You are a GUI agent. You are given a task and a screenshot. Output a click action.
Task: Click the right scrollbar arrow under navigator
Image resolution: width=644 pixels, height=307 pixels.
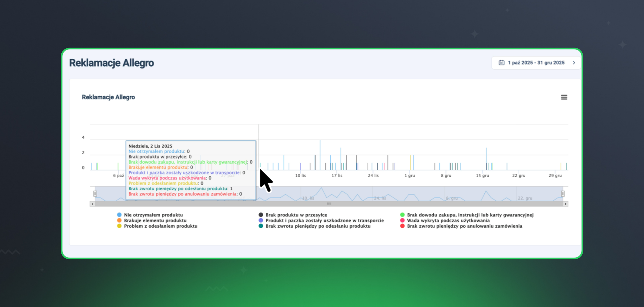(x=565, y=204)
